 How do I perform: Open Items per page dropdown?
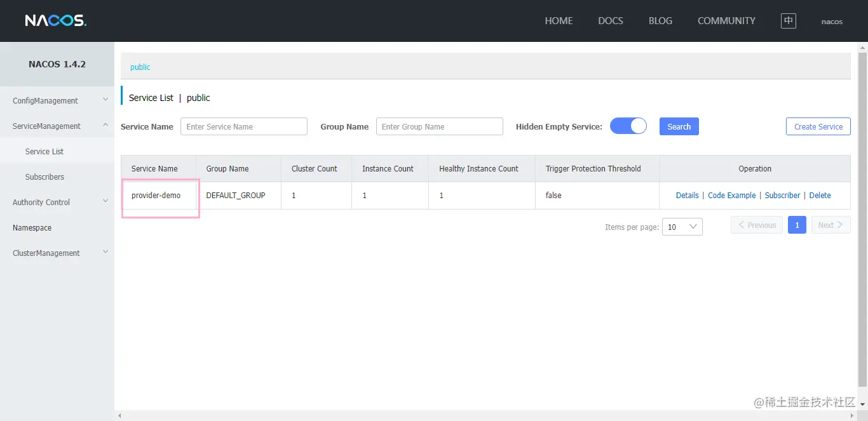pos(682,227)
